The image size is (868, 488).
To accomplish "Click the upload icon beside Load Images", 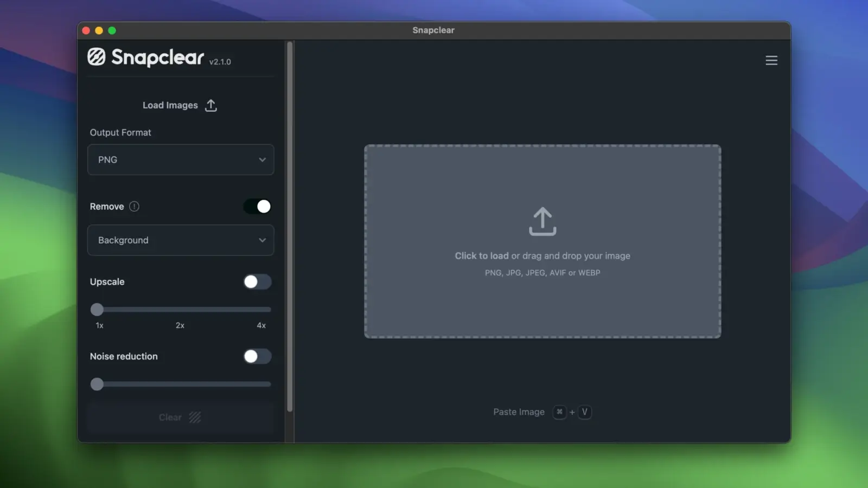I will (211, 105).
